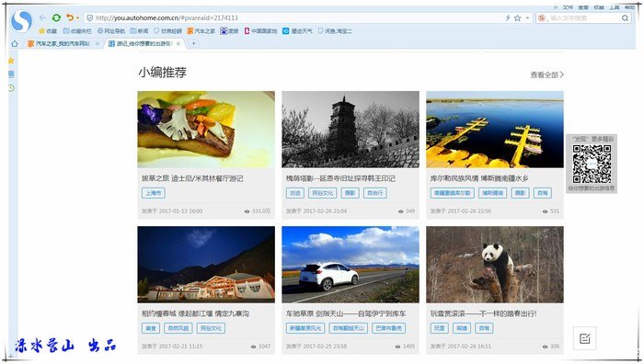This screenshot has width=644, height=364.
Task: Click the bookmark star in address bar
Action: pos(517,17)
